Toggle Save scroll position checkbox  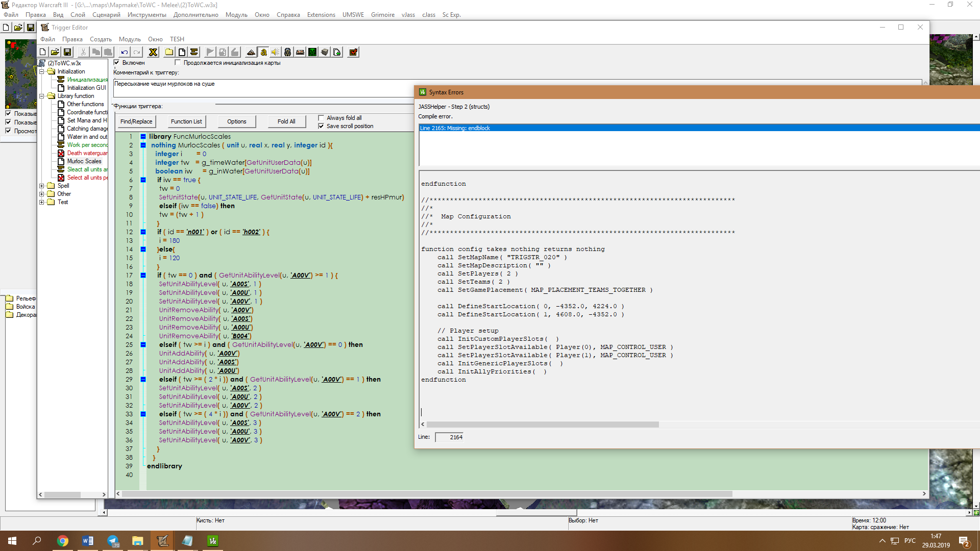(321, 126)
